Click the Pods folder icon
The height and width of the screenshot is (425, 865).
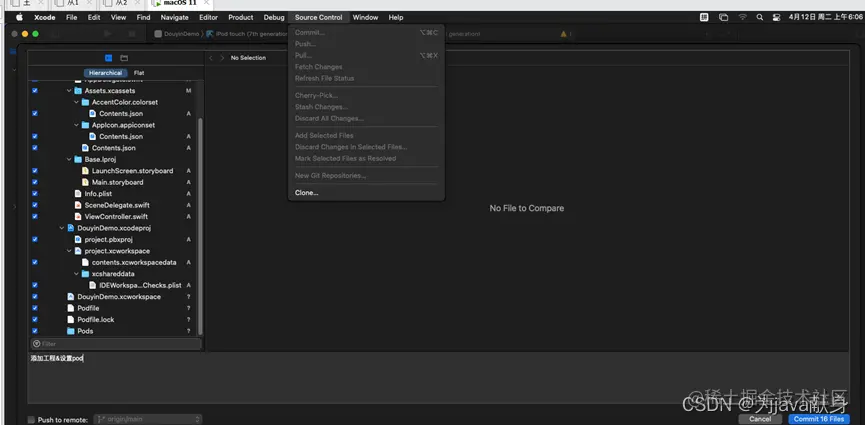point(71,331)
